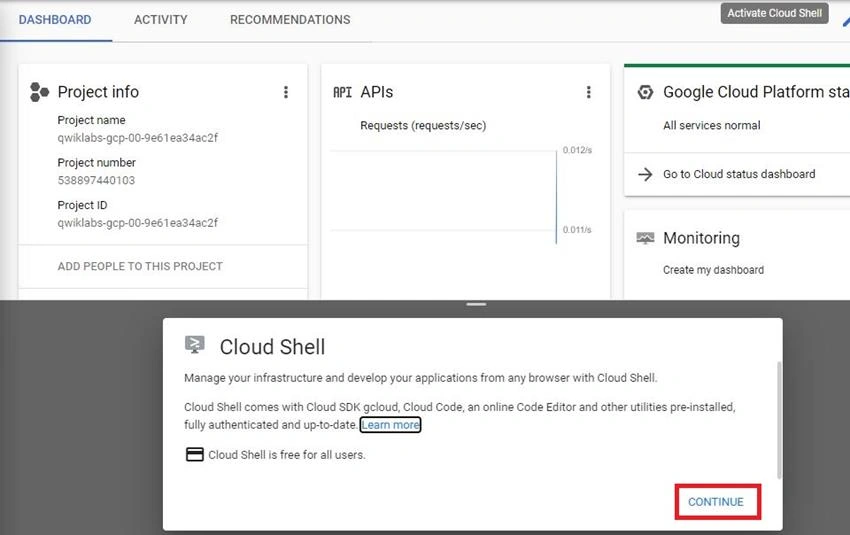Switch to the ACTIVITY tab

(160, 20)
